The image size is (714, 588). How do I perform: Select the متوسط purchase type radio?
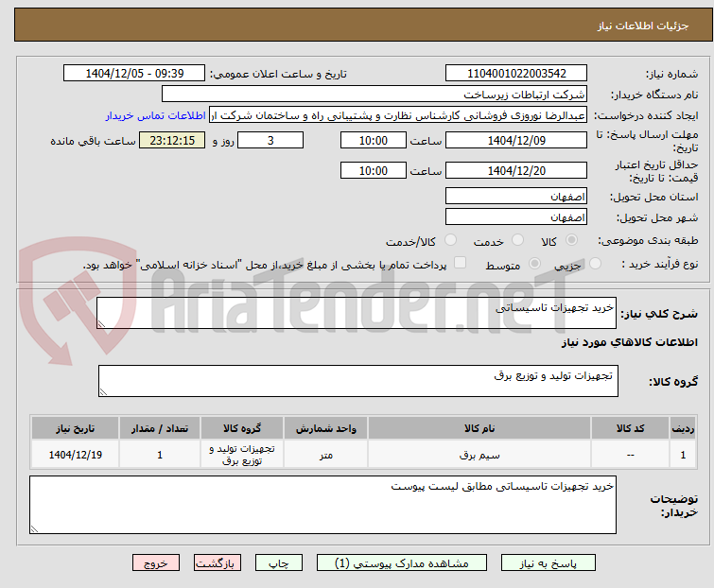(x=534, y=264)
